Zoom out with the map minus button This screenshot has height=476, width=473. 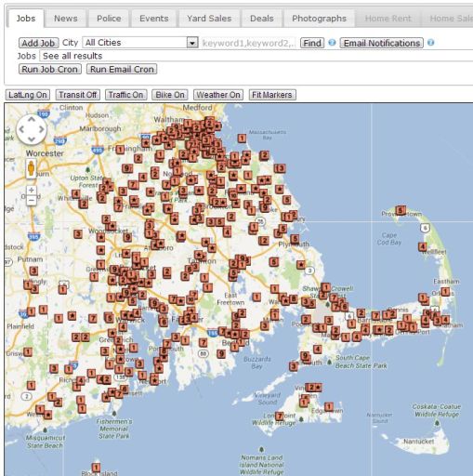pos(31,201)
